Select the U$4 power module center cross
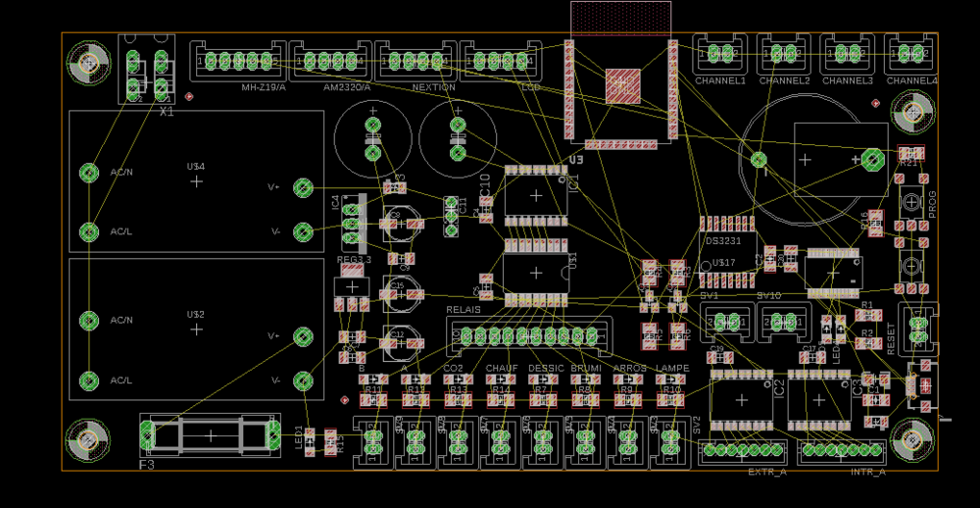 [197, 181]
